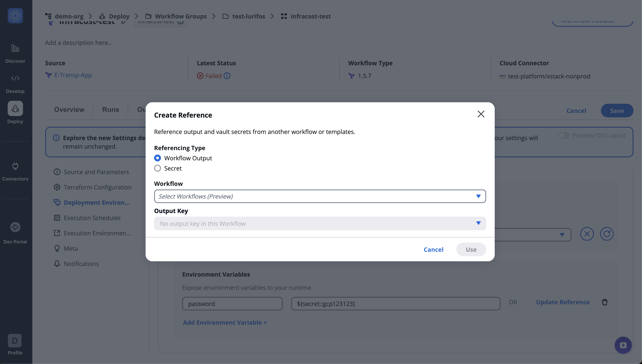The image size is (642, 364).
Task: Click the circular X clear icon
Action: coord(587,234)
